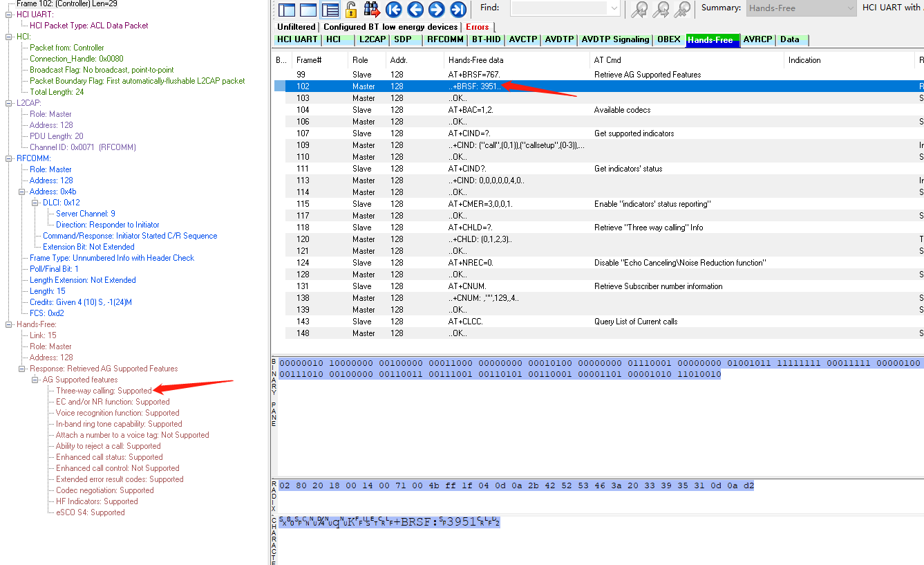Viewport: 924px width, 565px height.
Task: Select frame 99 row with AT+BRSF=767
Action: click(x=598, y=75)
